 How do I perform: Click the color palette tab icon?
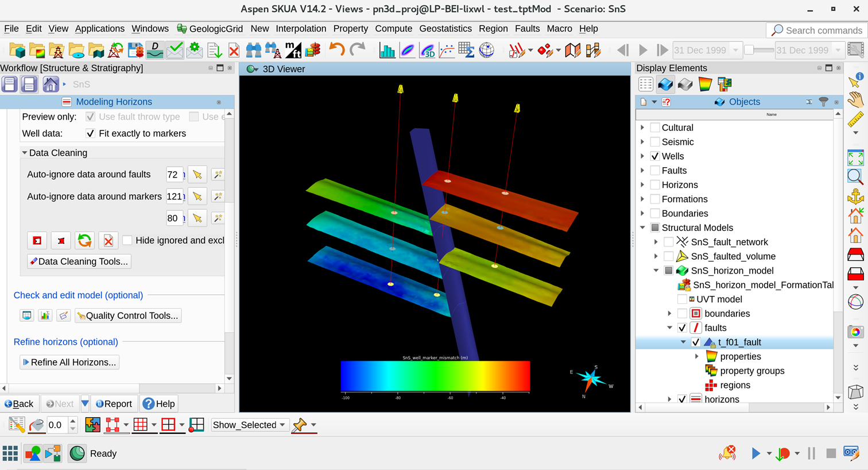(x=705, y=84)
